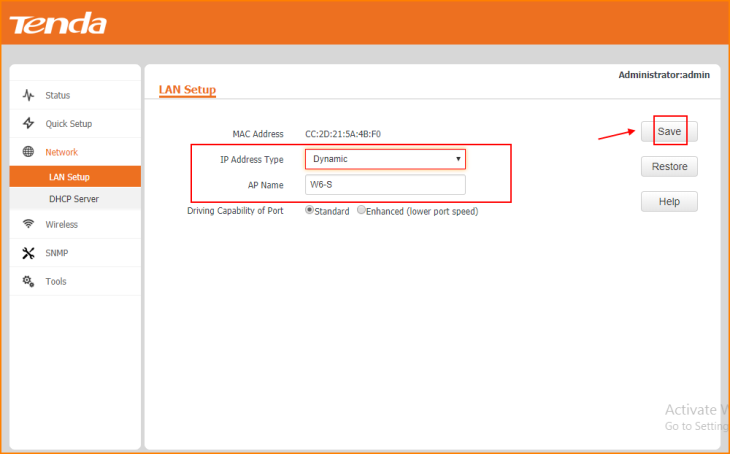The image size is (730, 454).
Task: Open the LAN Setup submenu item
Action: tap(69, 177)
